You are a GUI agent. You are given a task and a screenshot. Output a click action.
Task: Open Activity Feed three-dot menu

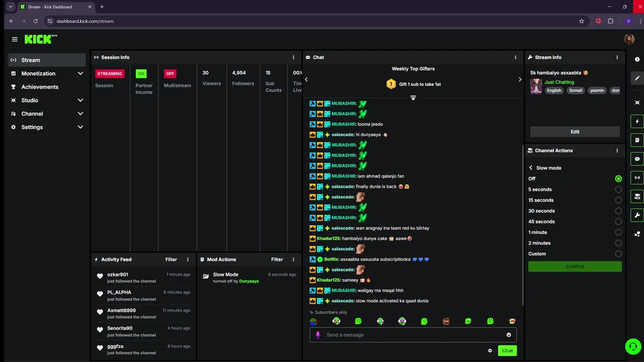tap(188, 259)
